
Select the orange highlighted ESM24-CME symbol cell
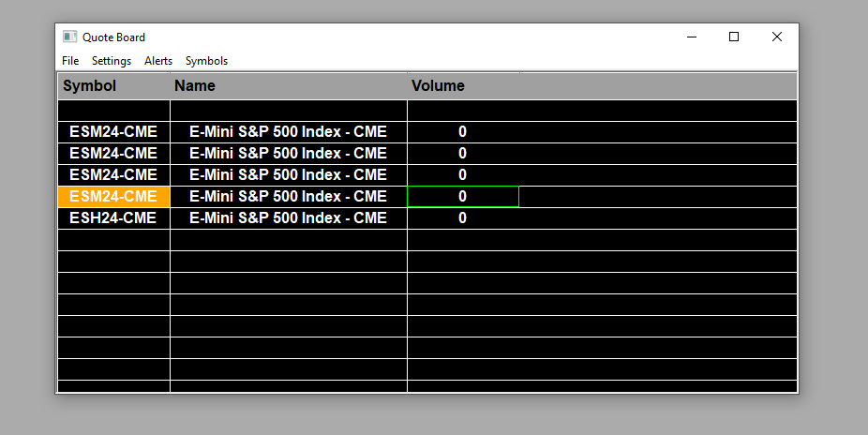click(113, 197)
